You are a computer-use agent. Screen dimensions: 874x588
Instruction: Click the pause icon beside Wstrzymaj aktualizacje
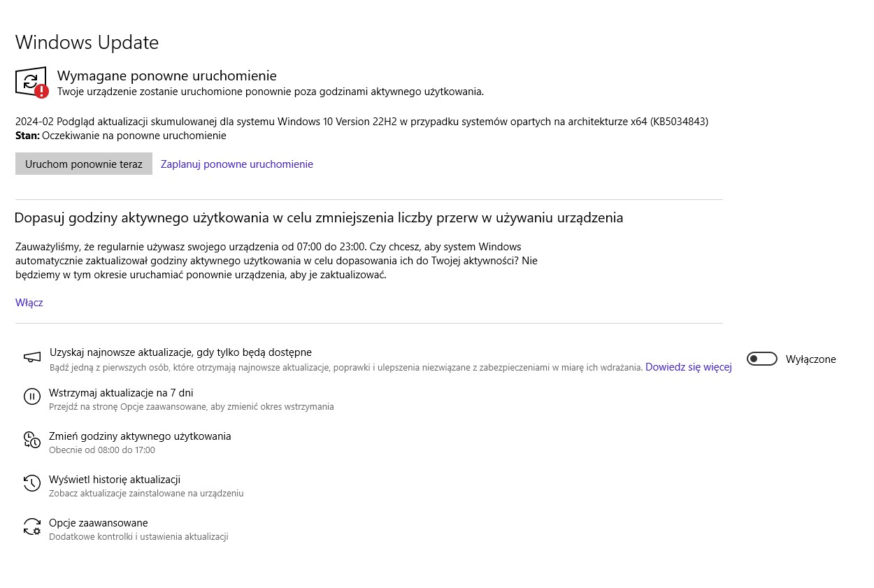tap(32, 397)
